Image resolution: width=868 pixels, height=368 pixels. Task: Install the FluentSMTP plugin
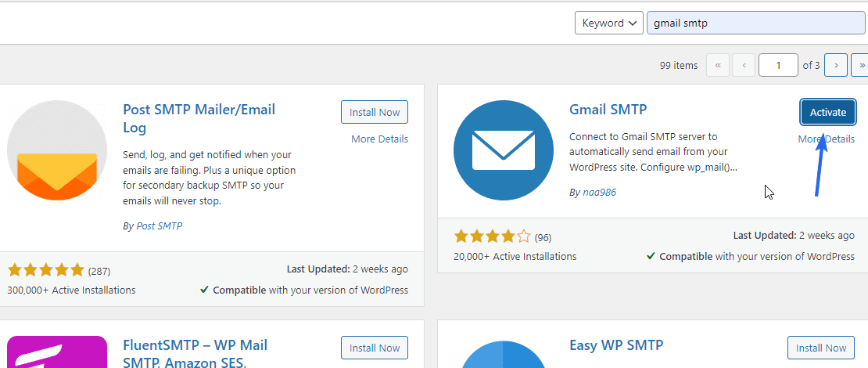375,348
